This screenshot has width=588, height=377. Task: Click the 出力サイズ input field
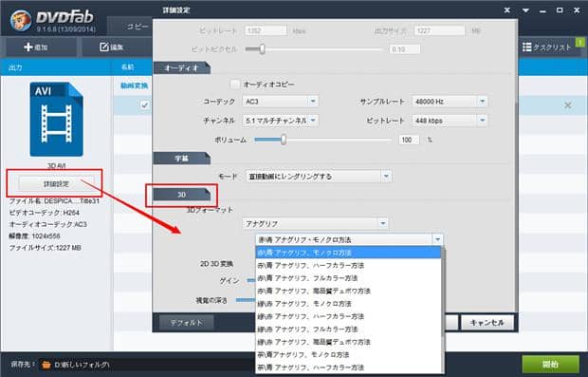439,30
